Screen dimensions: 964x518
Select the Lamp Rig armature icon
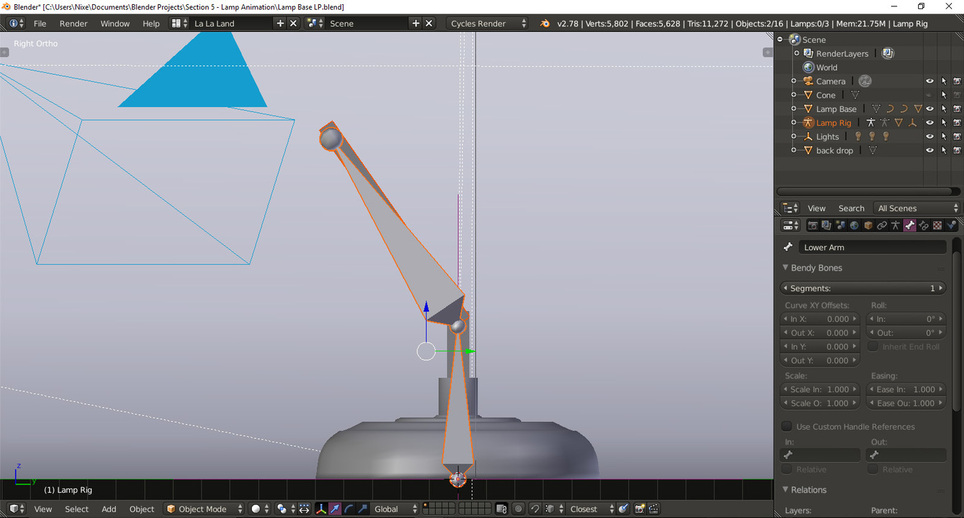pyautogui.click(x=807, y=123)
